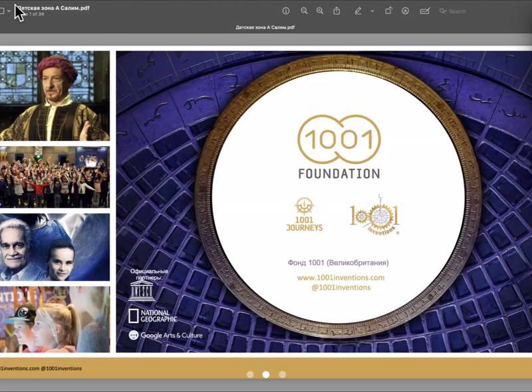The width and height of the screenshot is (532, 392).
Task: Select the dimmed dot after the active dot
Action: coord(282,374)
